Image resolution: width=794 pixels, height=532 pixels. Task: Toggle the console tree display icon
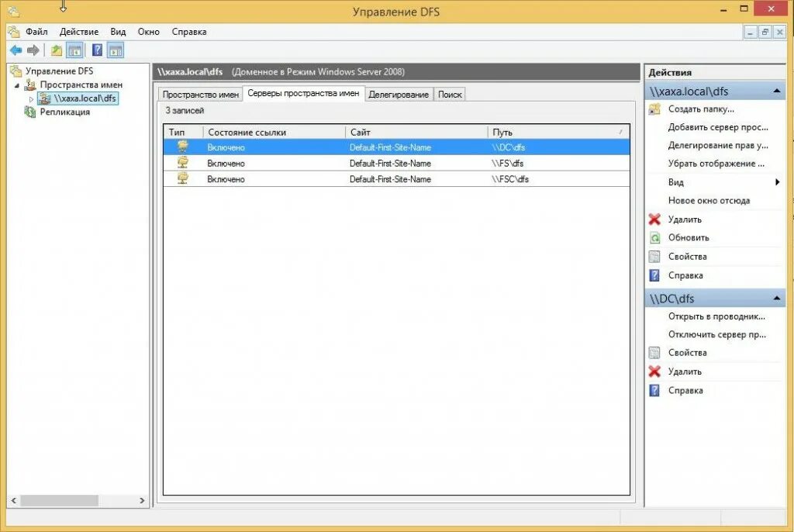[74, 50]
